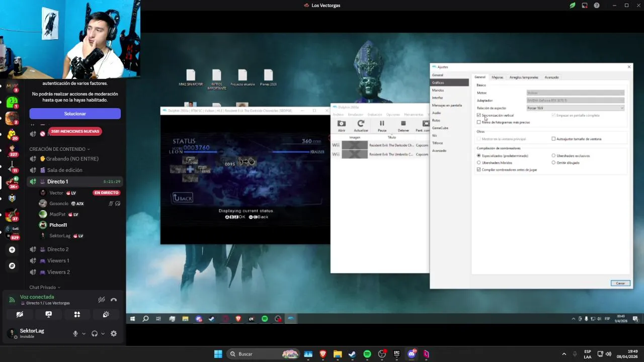Stop emulation with the Detener icon
This screenshot has width=644, height=362.
[403, 124]
